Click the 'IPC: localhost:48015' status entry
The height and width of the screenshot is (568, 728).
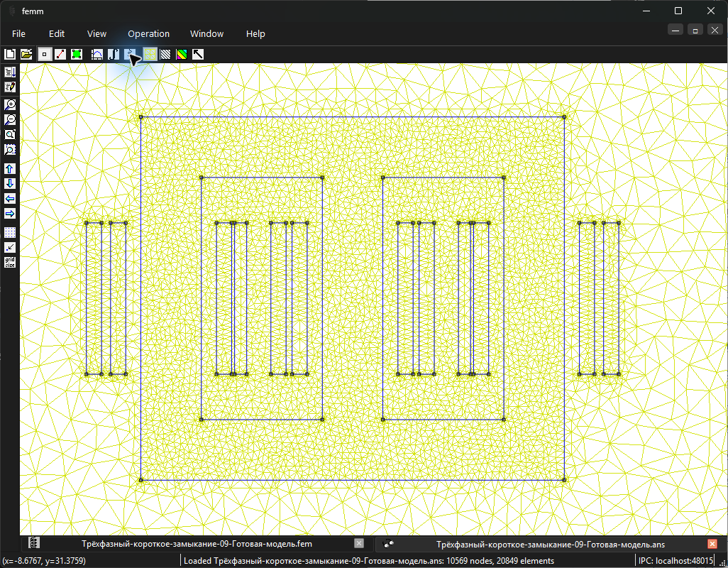coord(675,561)
